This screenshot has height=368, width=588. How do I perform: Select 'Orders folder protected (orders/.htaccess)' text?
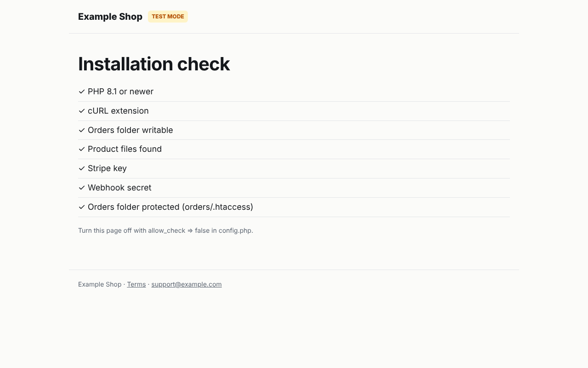tap(170, 207)
